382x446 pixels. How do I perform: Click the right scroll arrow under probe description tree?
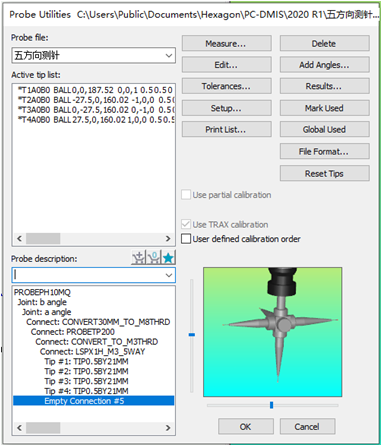coord(168,428)
